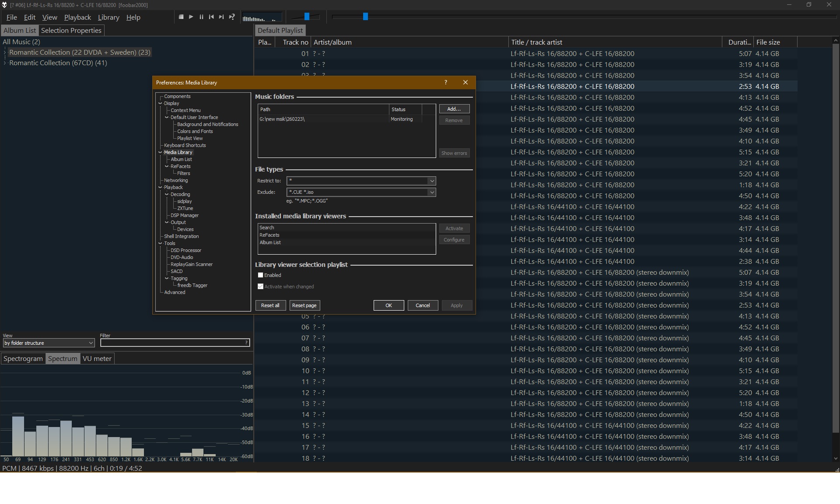The height and width of the screenshot is (504, 840).
Task: Open the Exclude file types dropdown
Action: (x=431, y=192)
